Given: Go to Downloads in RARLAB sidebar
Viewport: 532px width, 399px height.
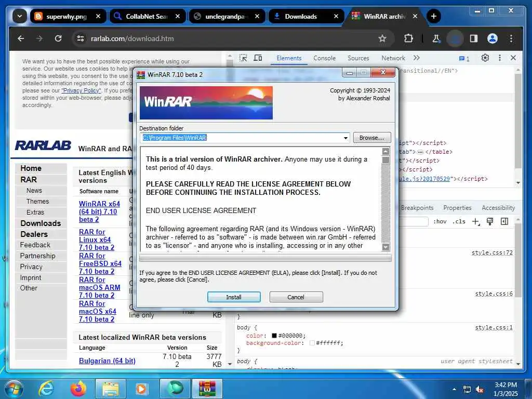Looking at the screenshot, I should pos(41,223).
